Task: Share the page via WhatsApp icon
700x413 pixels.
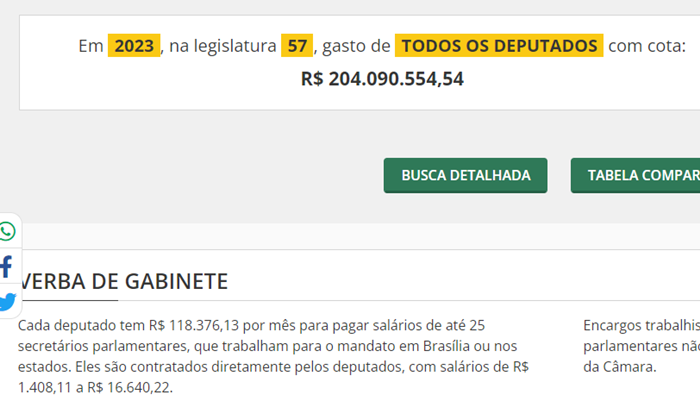Action: (8, 232)
